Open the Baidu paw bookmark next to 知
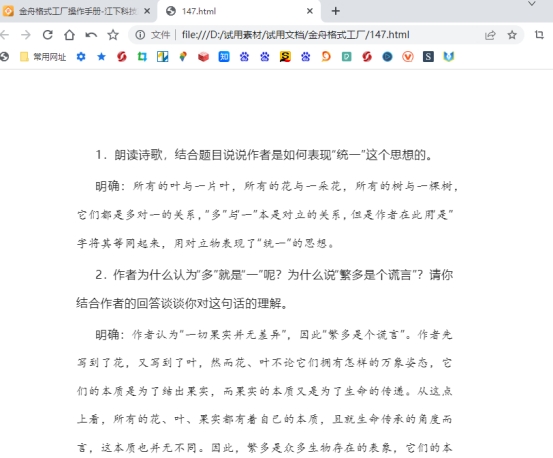This screenshot has width=553, height=458. pyautogui.click(x=244, y=56)
